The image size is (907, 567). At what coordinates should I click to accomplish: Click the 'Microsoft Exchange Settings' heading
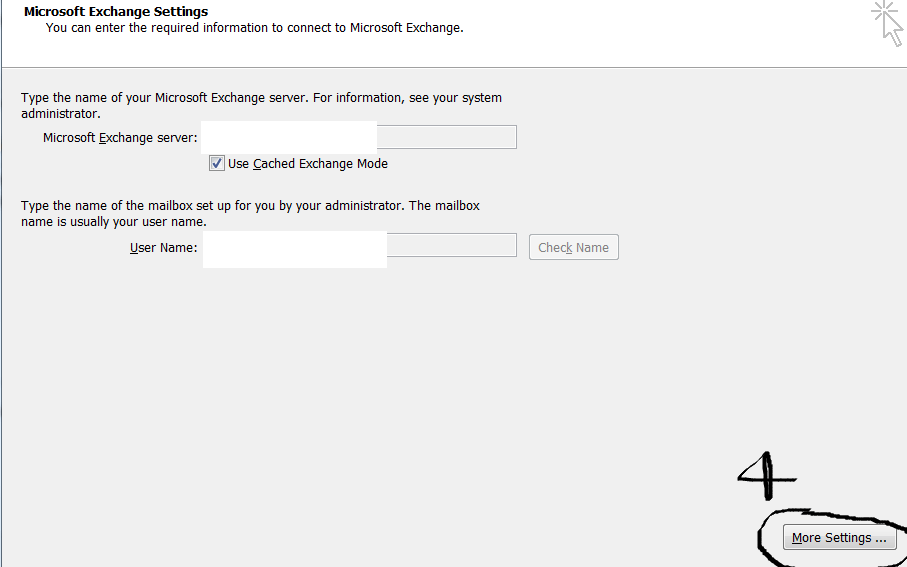(116, 12)
